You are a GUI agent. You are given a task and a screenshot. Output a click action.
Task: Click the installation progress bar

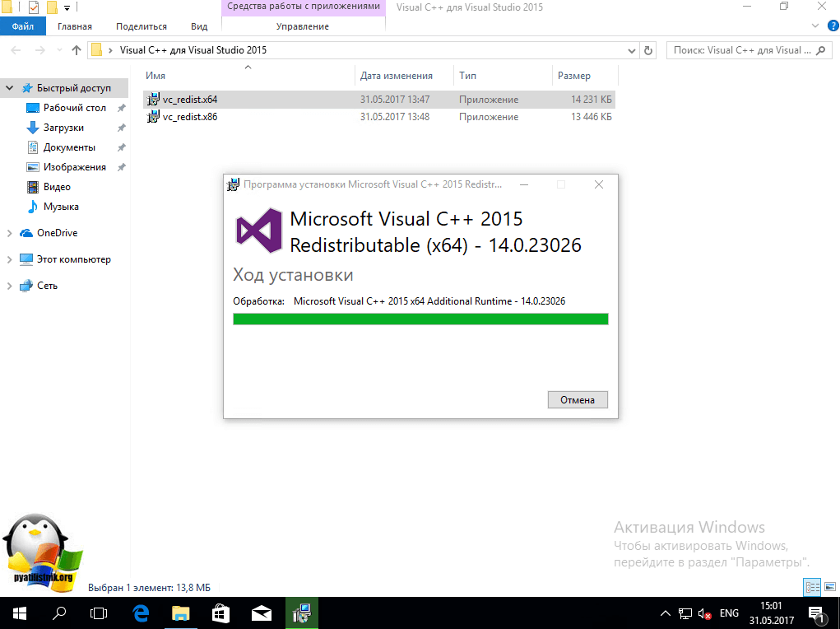420,319
